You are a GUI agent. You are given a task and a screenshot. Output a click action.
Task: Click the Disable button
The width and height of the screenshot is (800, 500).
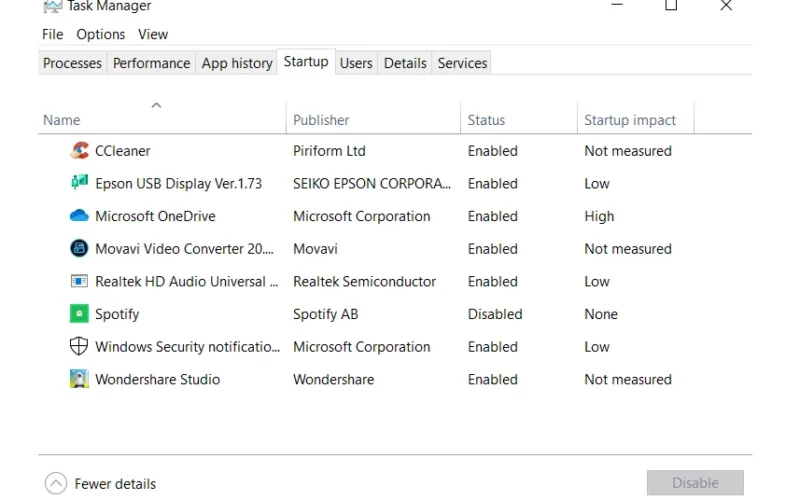coord(695,483)
